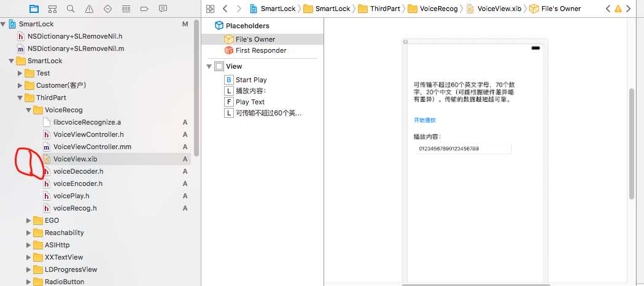
Task: Select the View row in document outline
Action: pyautogui.click(x=262, y=66)
